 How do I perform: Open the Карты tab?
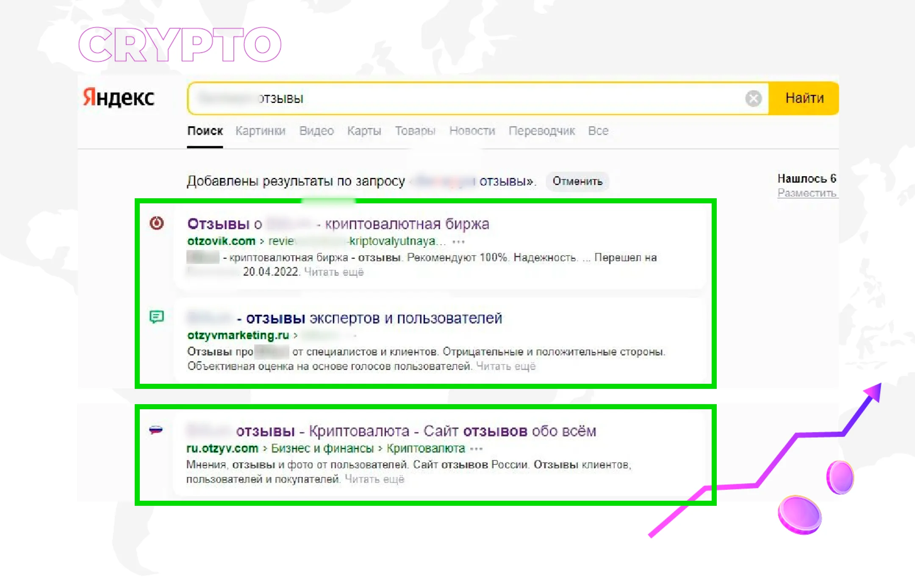tap(364, 131)
